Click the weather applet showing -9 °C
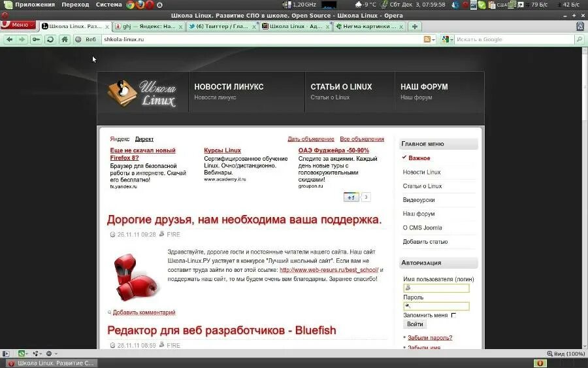Viewport: 588px width, 368px height. 365,5
